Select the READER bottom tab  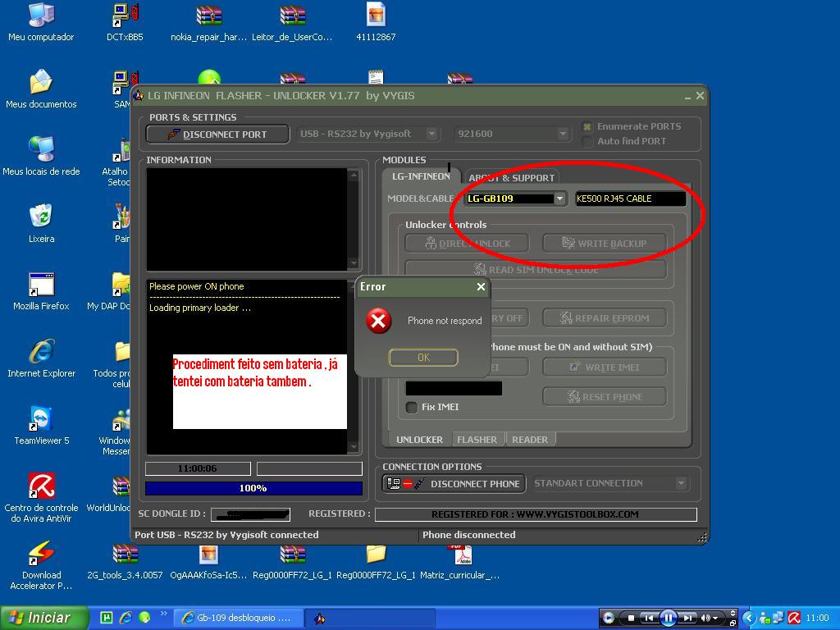click(530, 440)
